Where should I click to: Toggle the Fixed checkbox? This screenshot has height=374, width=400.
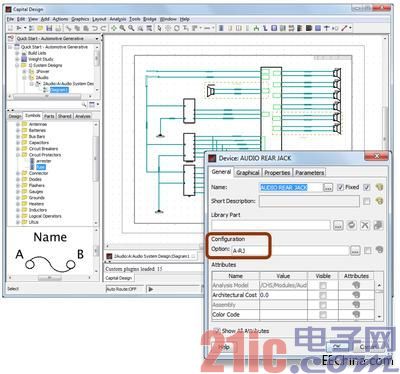pos(340,187)
